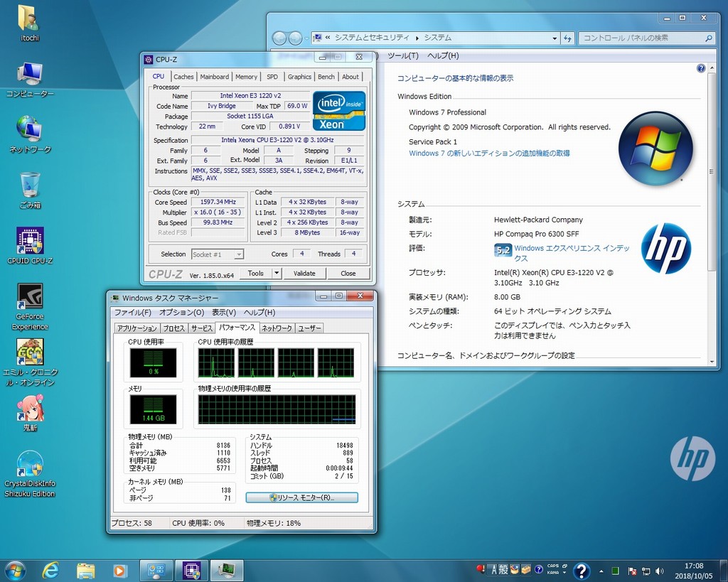Open リソース モニター(R) button
728x582 pixels.
(301, 497)
